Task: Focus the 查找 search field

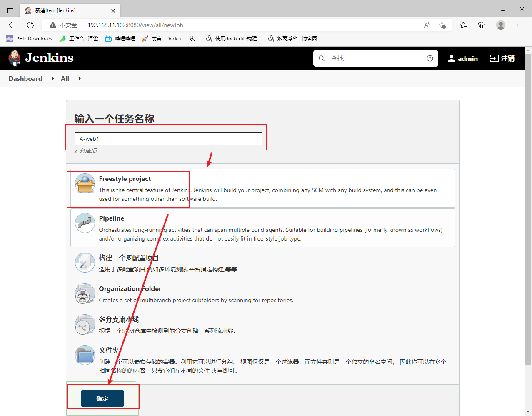Action: (x=375, y=58)
